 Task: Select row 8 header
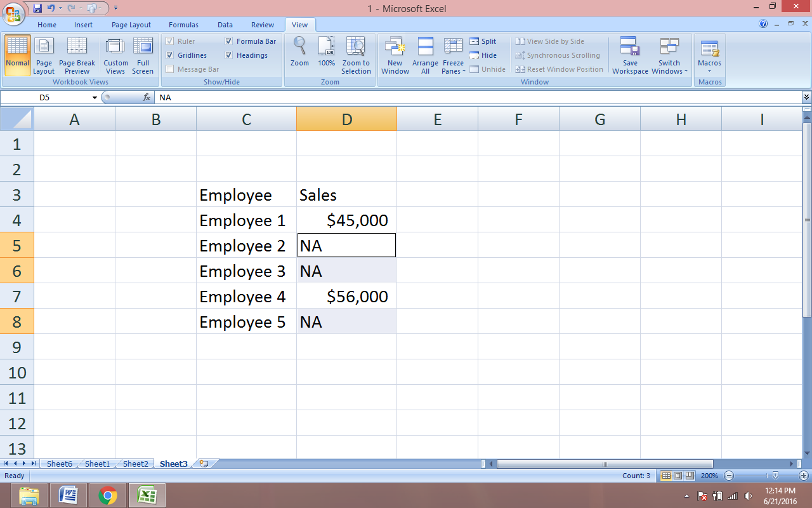(16, 321)
